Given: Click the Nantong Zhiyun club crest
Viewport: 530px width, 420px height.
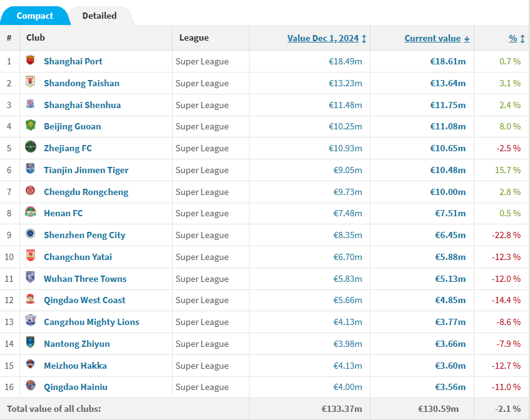Looking at the screenshot, I should tap(31, 342).
